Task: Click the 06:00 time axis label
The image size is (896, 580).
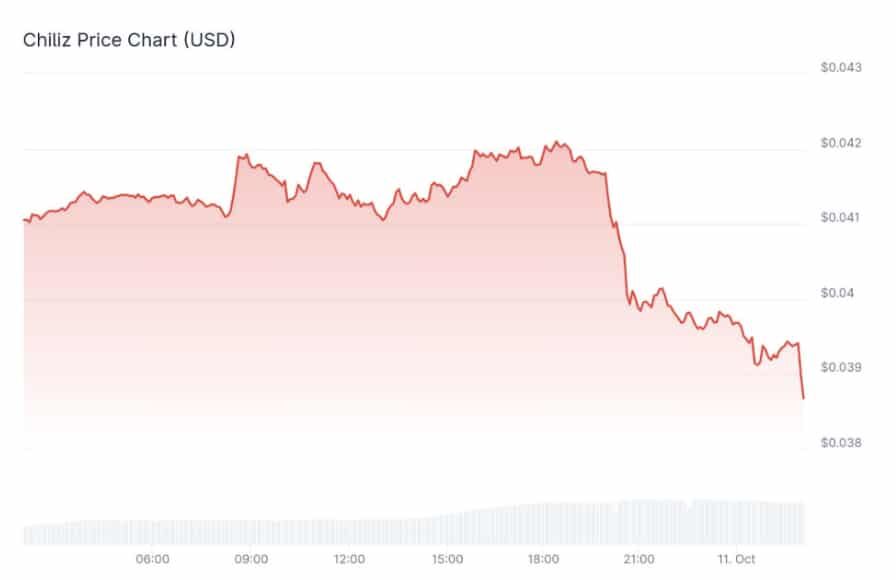Action: pos(153,559)
